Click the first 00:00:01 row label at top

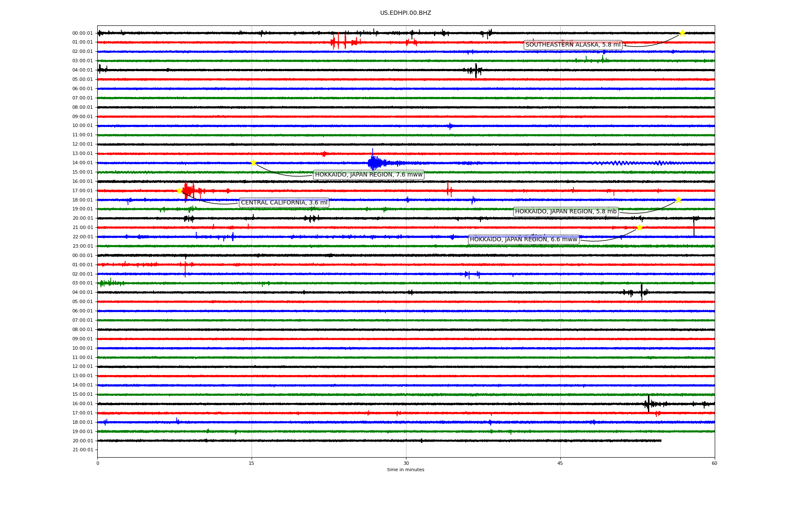tap(82, 33)
